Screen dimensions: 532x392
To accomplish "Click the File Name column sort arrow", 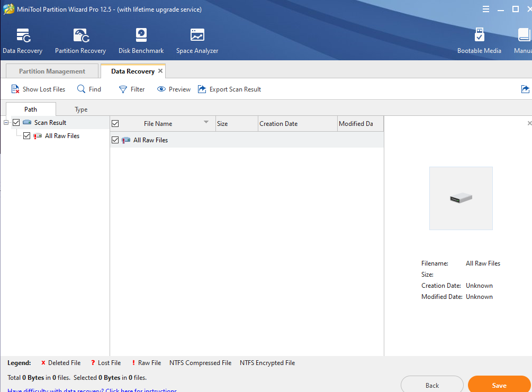I will (x=206, y=122).
